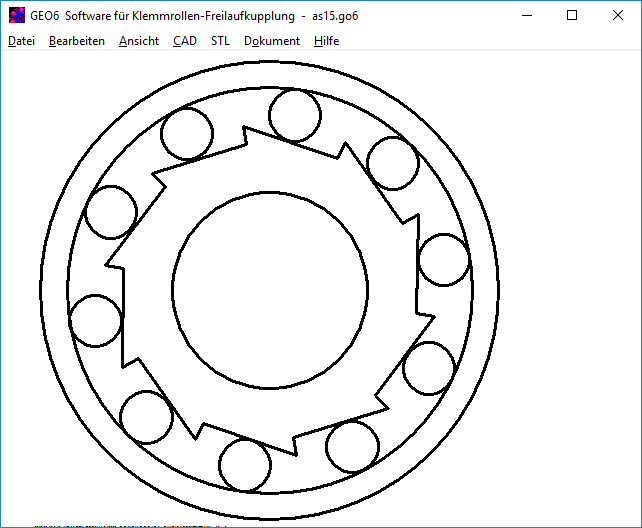Select the topmost clamping roller in drawing
The image size is (642, 528).
click(x=295, y=115)
